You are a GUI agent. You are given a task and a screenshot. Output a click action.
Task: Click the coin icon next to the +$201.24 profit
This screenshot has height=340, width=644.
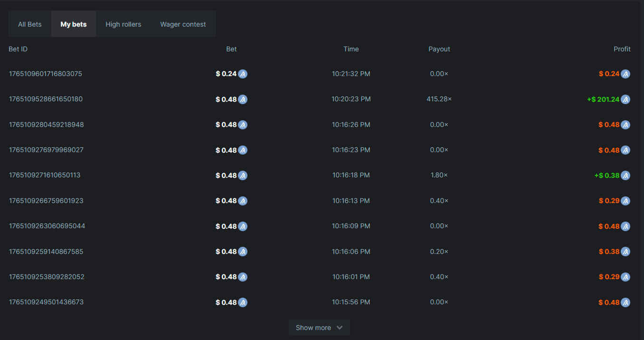coord(625,99)
